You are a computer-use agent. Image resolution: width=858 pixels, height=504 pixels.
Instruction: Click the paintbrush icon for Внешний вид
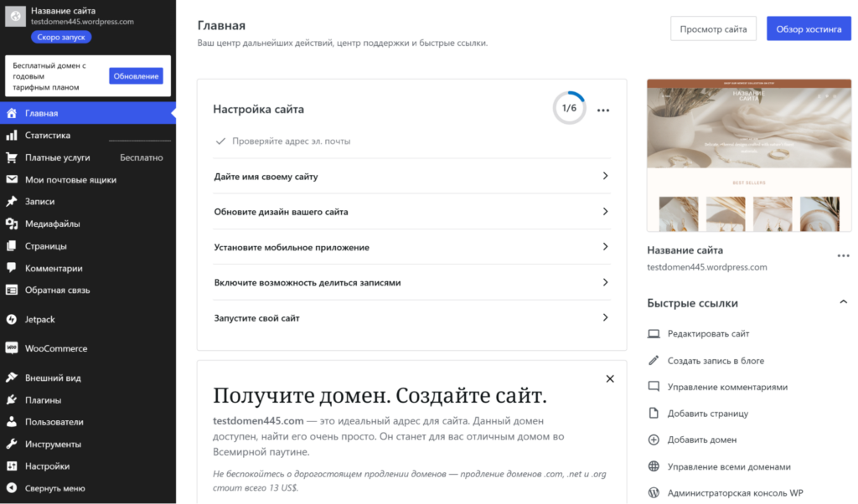click(x=12, y=378)
